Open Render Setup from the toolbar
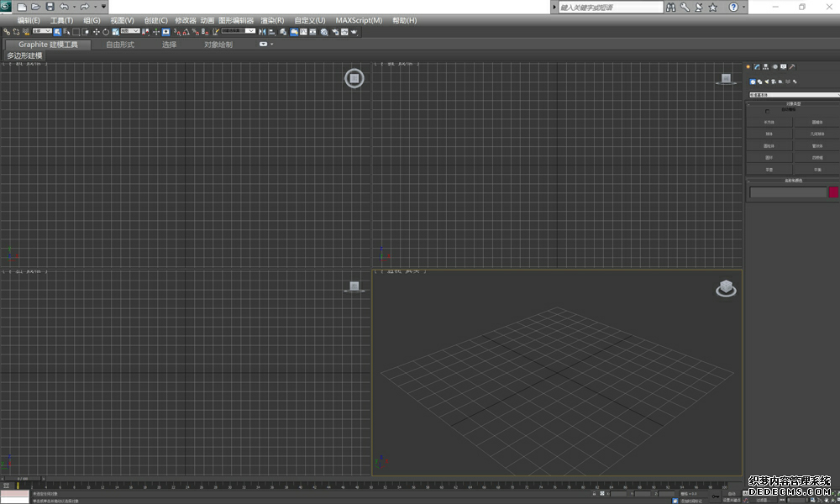The image size is (840, 504). coord(333,32)
